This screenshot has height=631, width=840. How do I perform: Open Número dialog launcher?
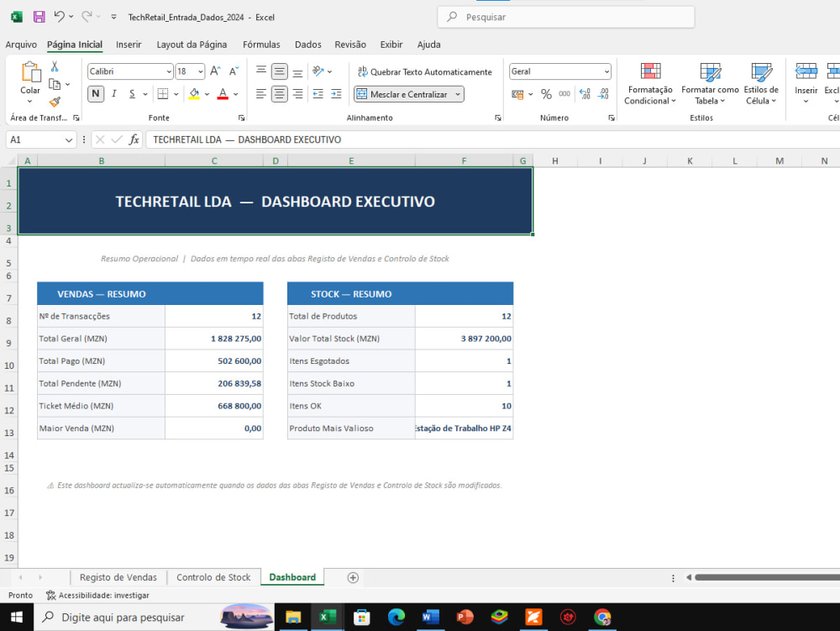612,118
